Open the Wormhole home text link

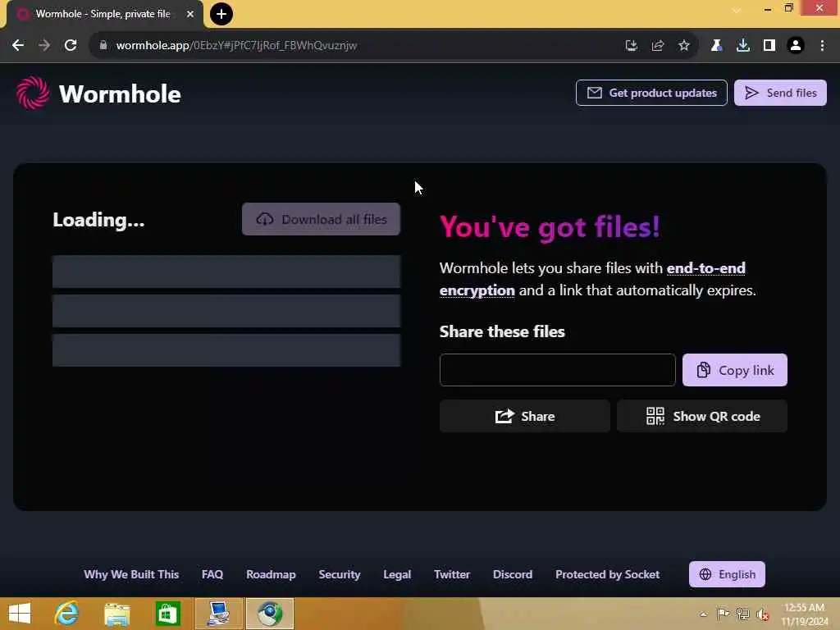(x=120, y=94)
